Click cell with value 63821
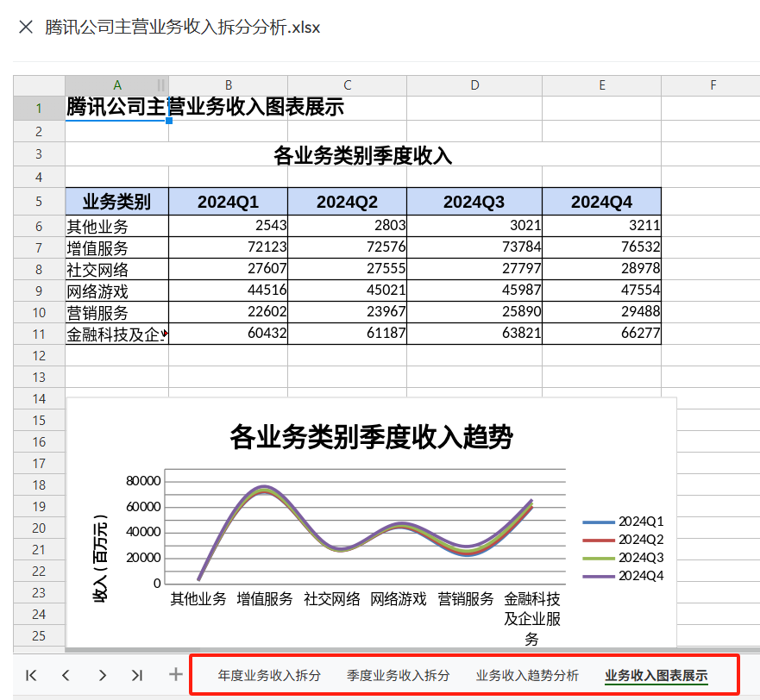The width and height of the screenshot is (760, 700). (474, 334)
